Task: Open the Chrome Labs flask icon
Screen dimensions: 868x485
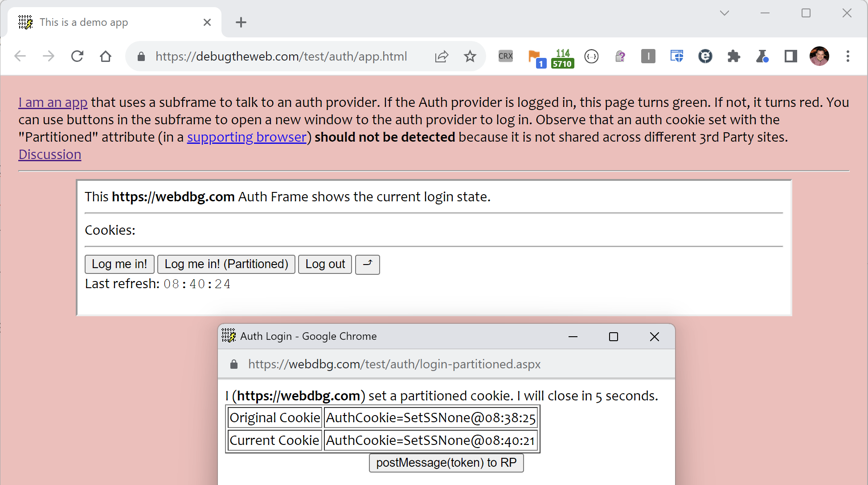Action: (x=762, y=56)
